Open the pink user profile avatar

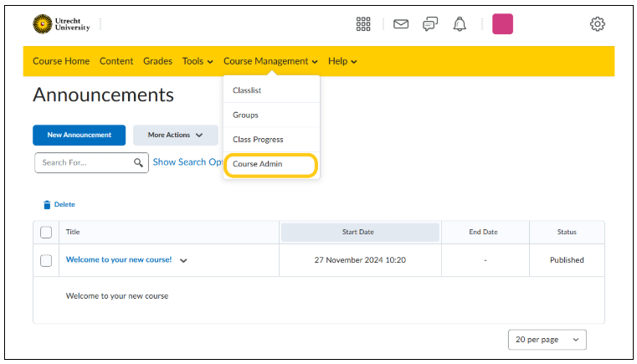tap(502, 24)
